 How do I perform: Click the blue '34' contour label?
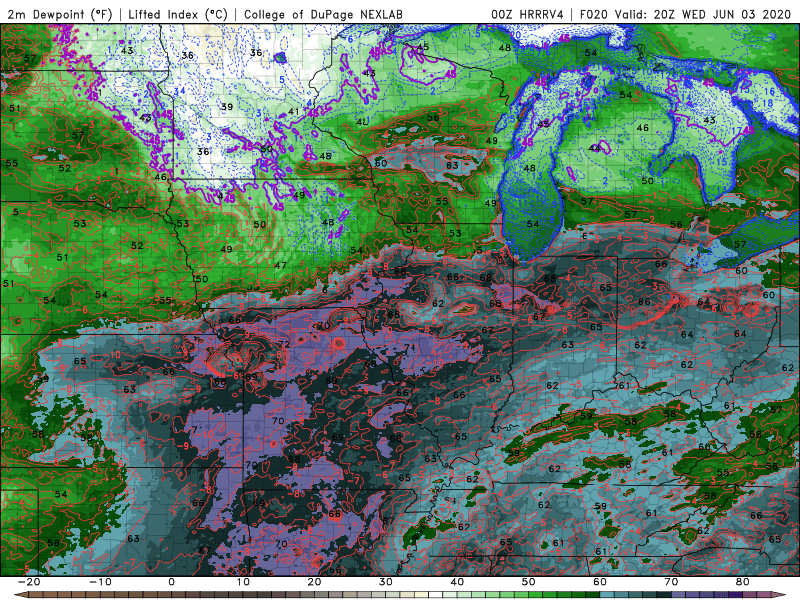[x=179, y=91]
